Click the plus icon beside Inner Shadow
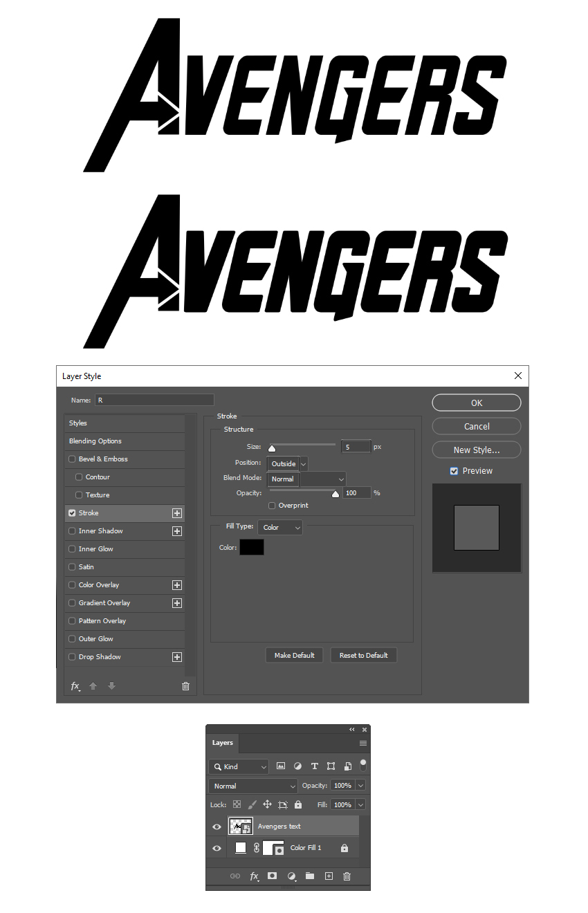The width and height of the screenshot is (588, 913). pyautogui.click(x=177, y=531)
